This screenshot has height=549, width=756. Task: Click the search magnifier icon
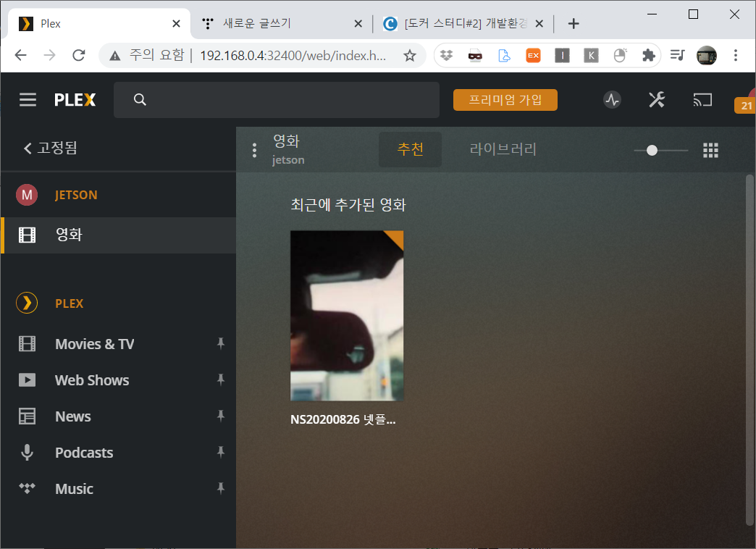[140, 99]
